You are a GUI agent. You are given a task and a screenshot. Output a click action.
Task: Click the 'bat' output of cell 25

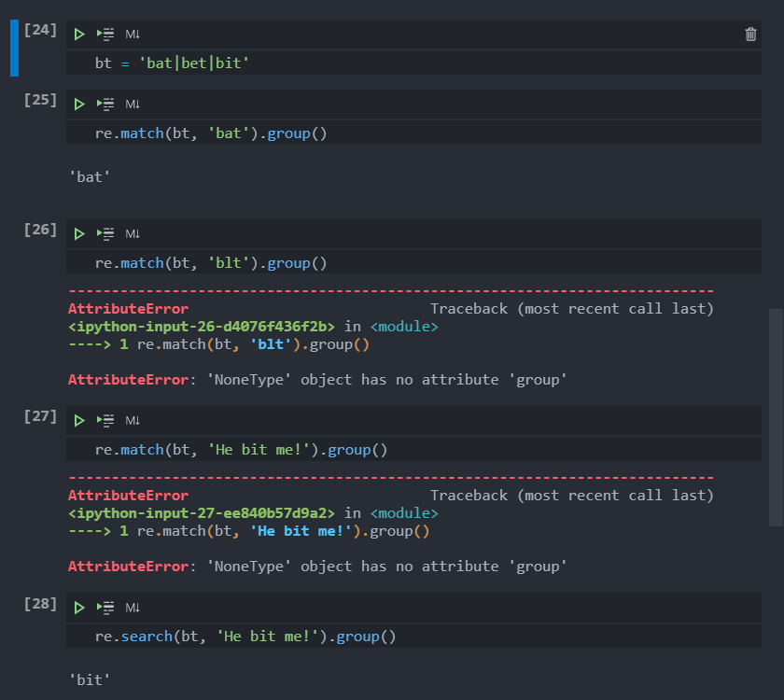click(90, 177)
